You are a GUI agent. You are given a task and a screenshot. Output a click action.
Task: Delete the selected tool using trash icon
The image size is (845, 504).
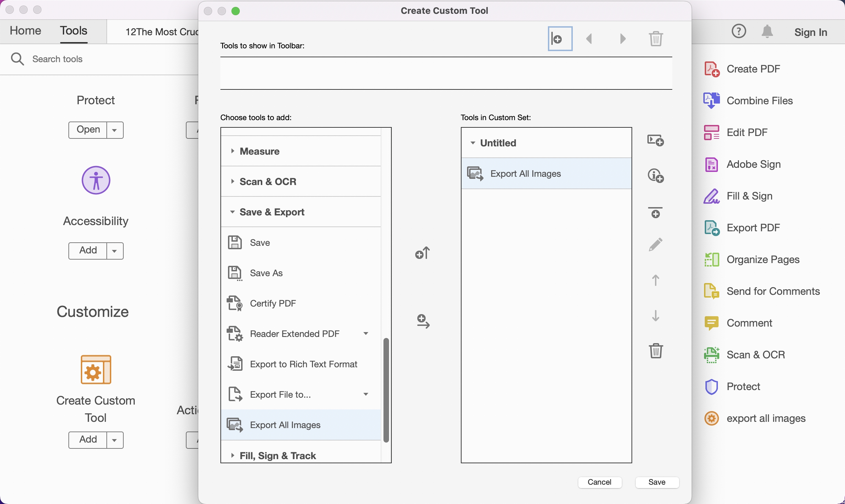pos(655,350)
